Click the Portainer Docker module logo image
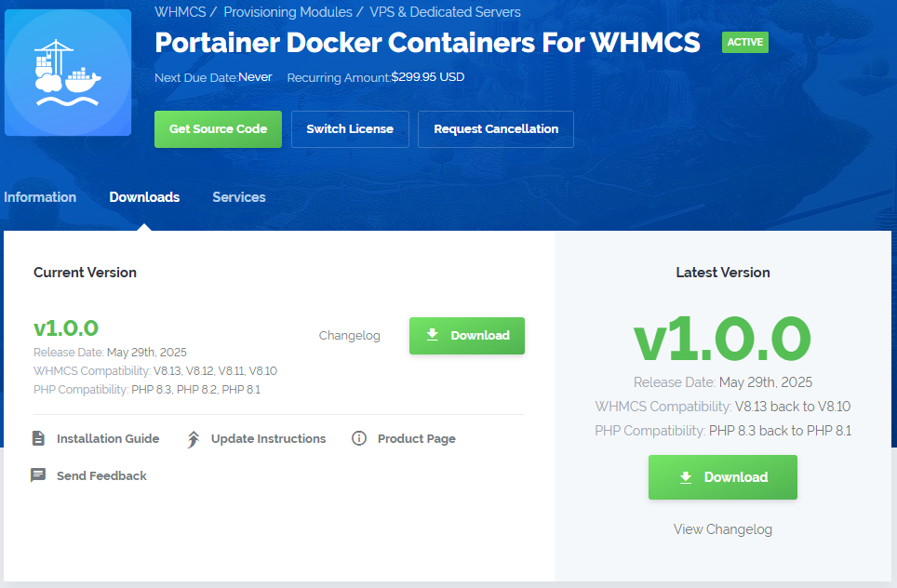 click(68, 73)
